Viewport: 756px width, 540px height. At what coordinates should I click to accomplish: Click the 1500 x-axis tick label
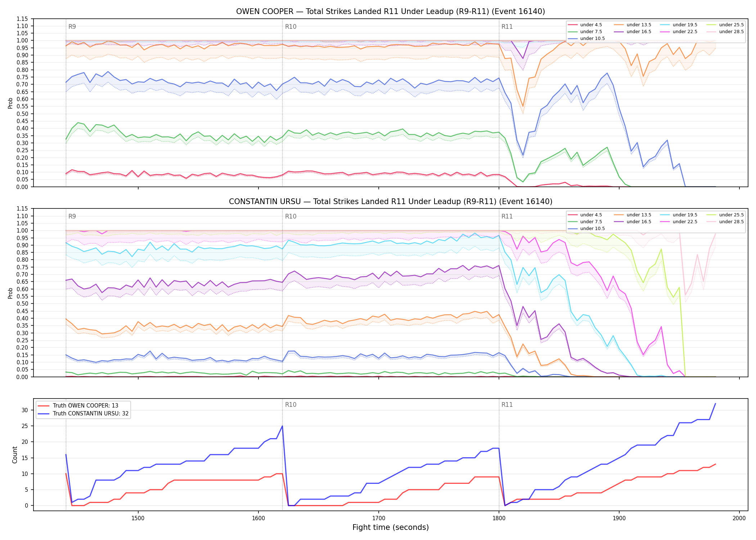click(138, 518)
